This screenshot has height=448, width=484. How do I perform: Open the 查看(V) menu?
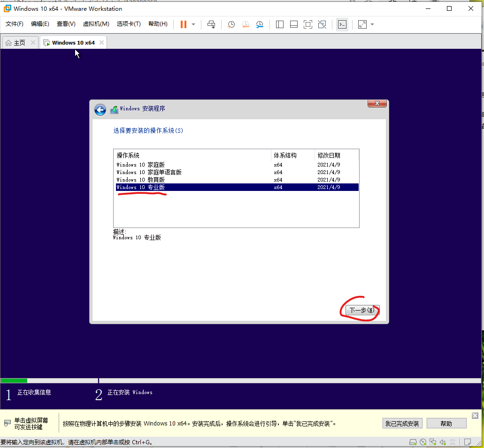pyautogui.click(x=66, y=24)
